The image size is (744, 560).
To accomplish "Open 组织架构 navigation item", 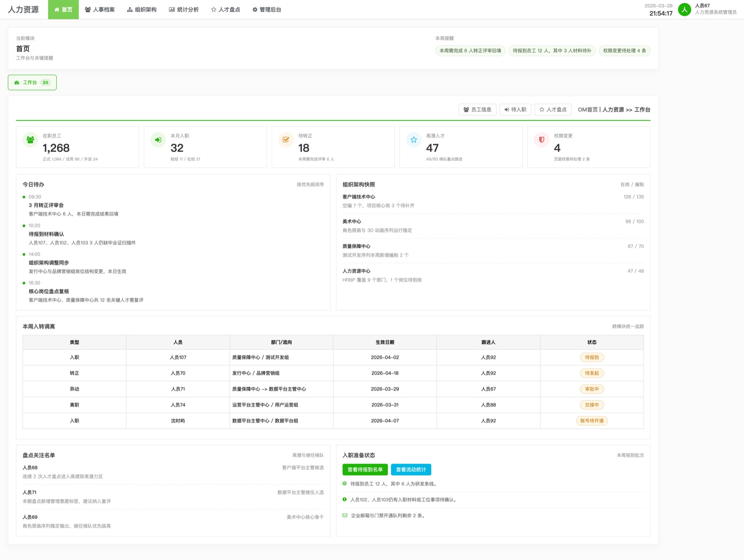I will pos(142,9).
